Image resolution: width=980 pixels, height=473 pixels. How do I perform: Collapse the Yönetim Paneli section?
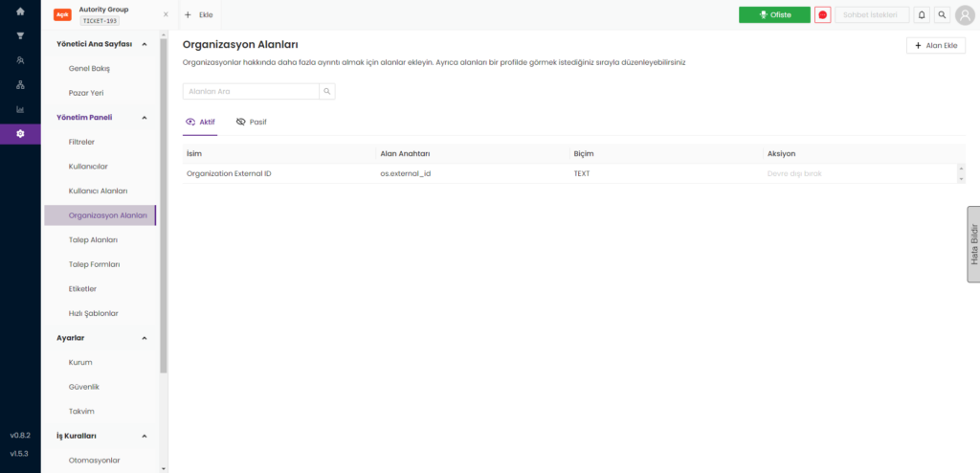click(x=145, y=117)
